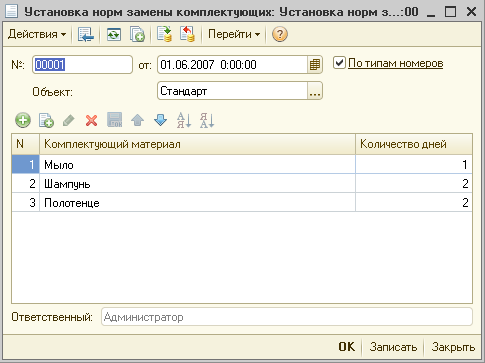Click the Количество дней column header
This screenshot has width=485, height=363.
point(414,144)
